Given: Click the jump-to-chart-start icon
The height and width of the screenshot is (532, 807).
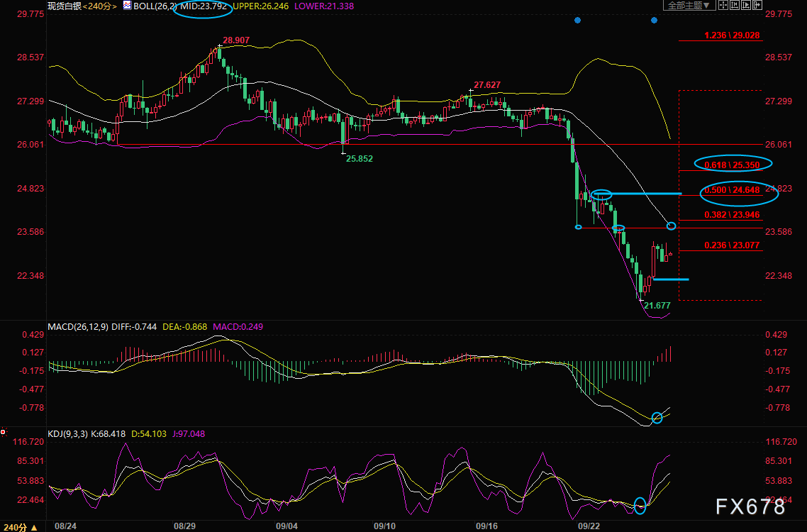Looking at the screenshot, I should click(735, 5).
